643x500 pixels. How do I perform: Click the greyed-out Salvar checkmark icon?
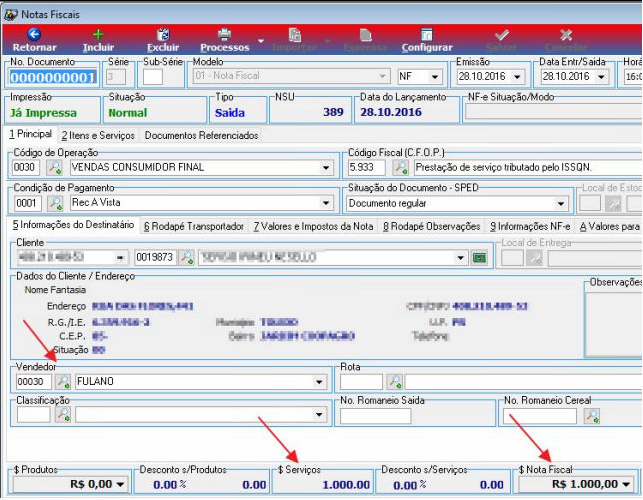[x=501, y=34]
